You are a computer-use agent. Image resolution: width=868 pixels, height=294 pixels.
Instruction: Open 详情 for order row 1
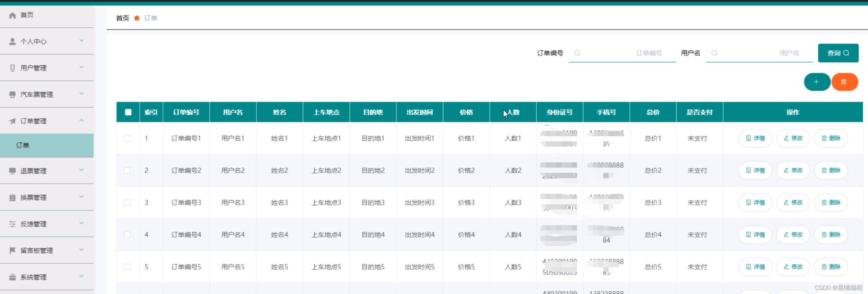[x=755, y=138]
